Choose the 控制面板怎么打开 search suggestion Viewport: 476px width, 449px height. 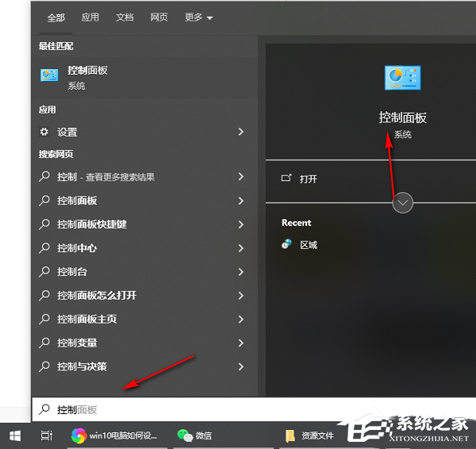[96, 296]
